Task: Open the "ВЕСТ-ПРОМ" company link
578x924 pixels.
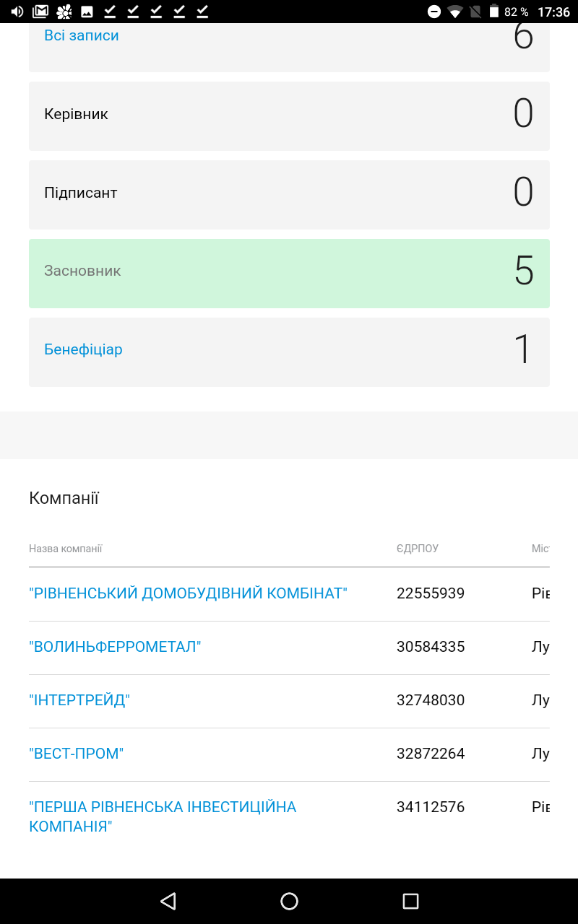Action: click(77, 754)
